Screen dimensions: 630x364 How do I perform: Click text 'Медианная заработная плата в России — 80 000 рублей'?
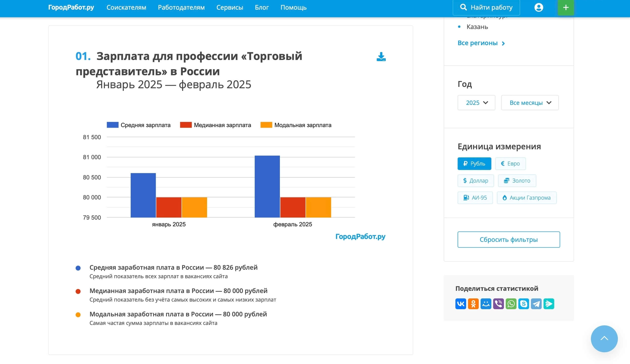click(178, 291)
